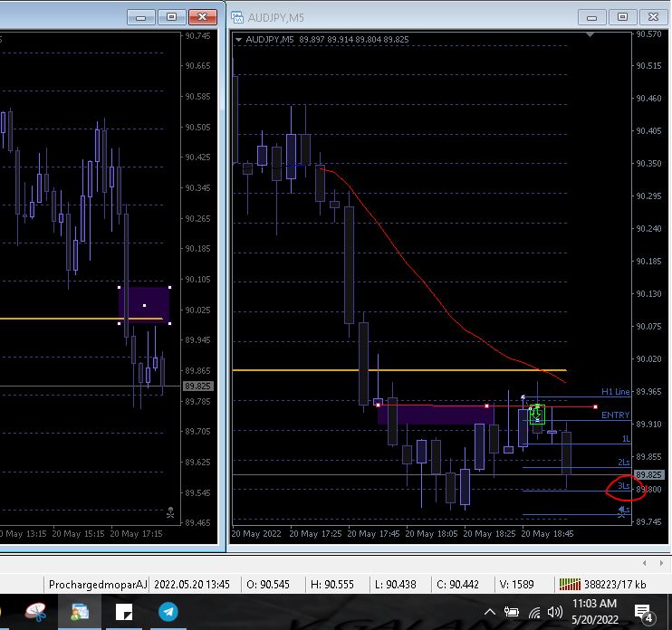Click the 20 May 17:15 left chart time label

[x=136, y=534]
